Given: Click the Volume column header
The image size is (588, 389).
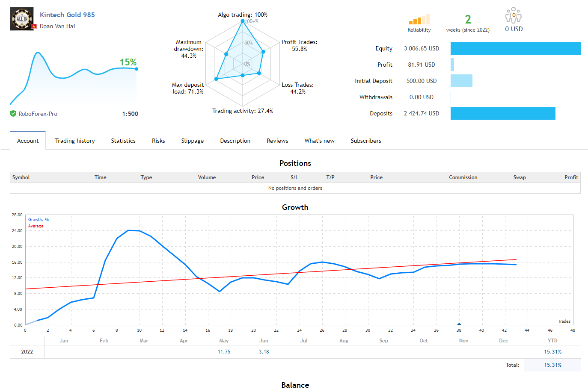Looking at the screenshot, I should pyautogui.click(x=207, y=177).
